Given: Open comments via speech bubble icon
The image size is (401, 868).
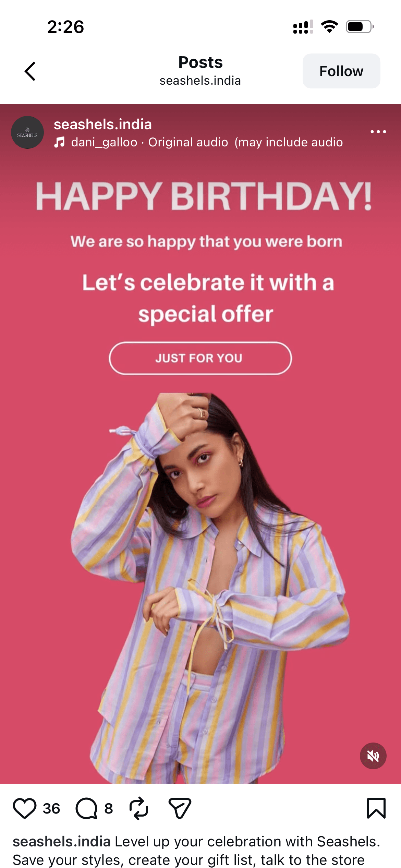Looking at the screenshot, I should pyautogui.click(x=87, y=808).
